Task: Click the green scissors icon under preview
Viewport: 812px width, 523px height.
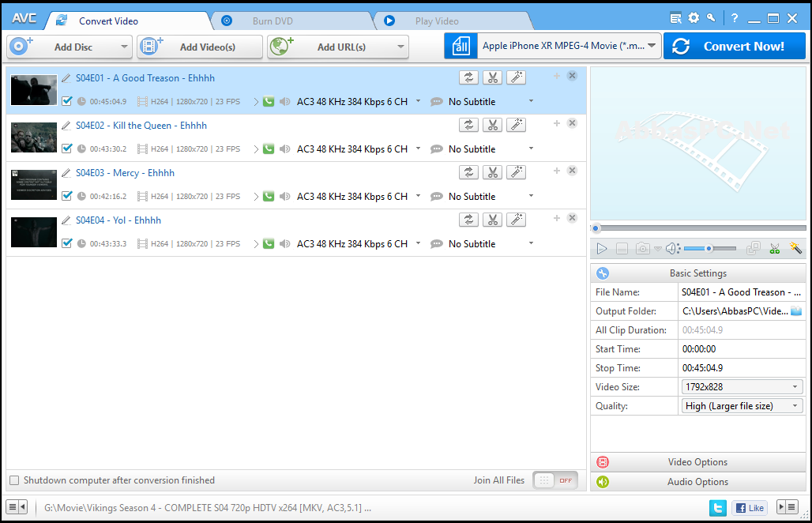Action: pyautogui.click(x=775, y=249)
